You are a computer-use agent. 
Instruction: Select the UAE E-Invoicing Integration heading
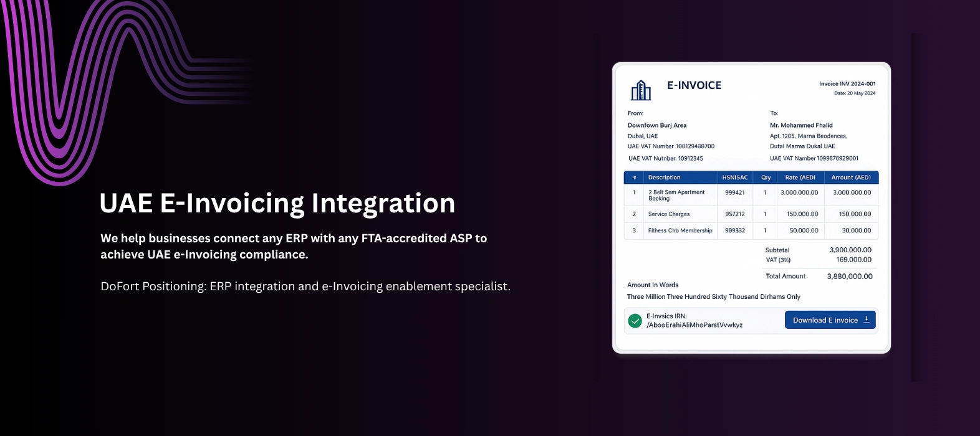coord(277,203)
